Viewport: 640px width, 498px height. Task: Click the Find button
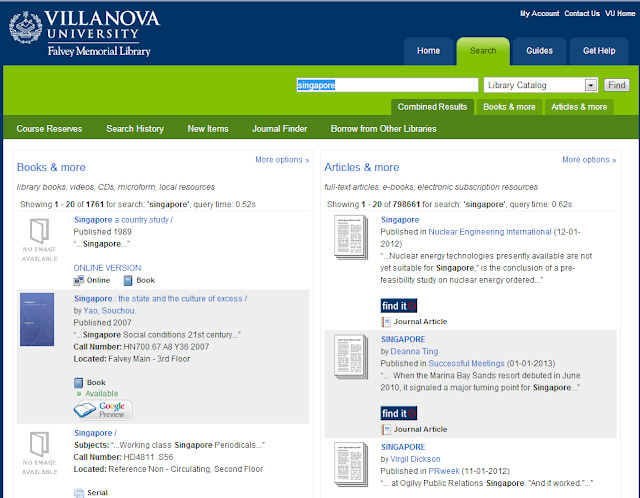[x=616, y=85]
